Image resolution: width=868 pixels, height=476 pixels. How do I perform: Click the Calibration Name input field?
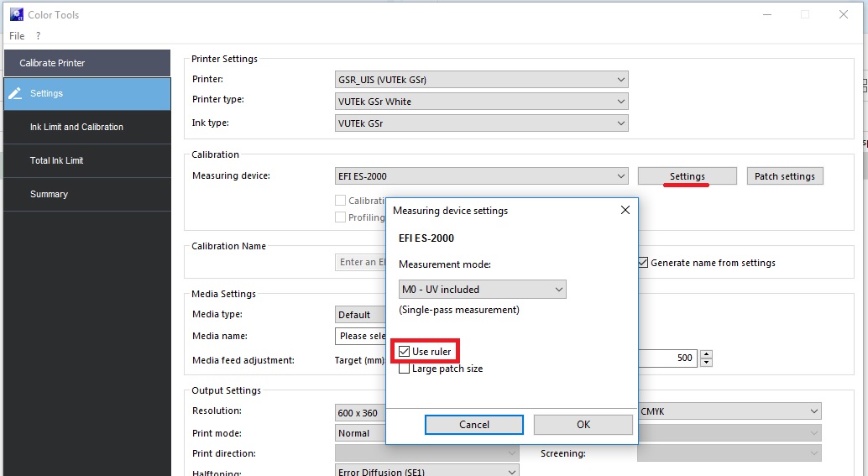360,263
